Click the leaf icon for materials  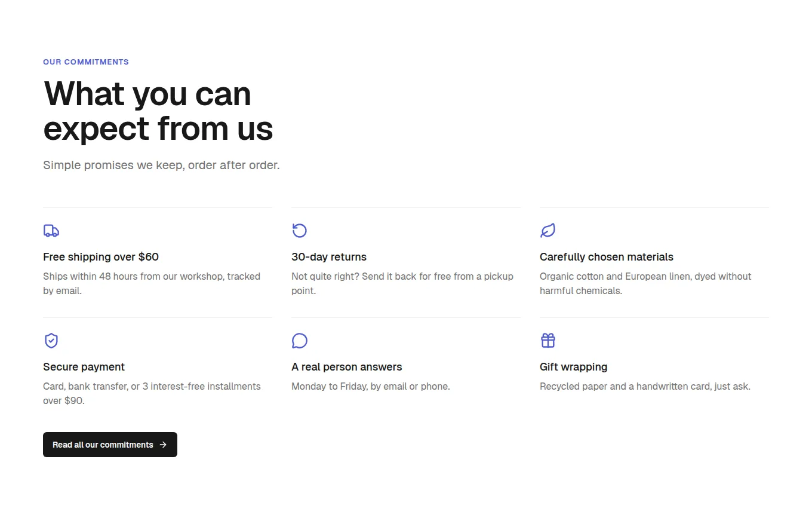548,231
